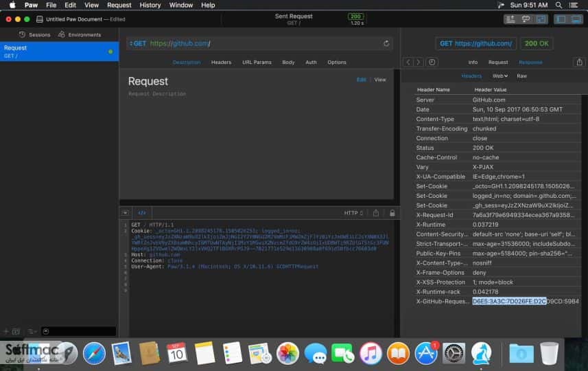The image size is (588, 371).
Task: Open System Preferences from the dock
Action: (x=454, y=353)
